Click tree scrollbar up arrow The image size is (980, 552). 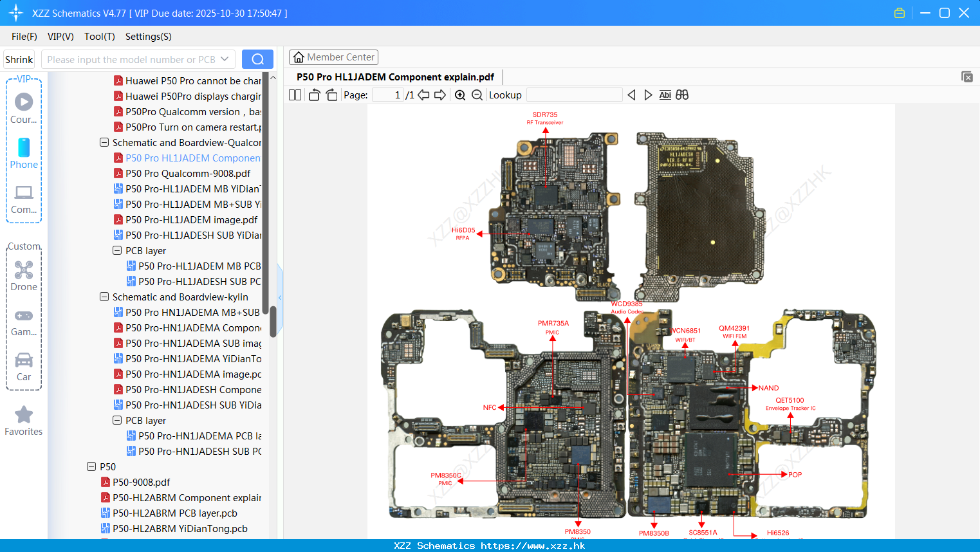(x=273, y=78)
